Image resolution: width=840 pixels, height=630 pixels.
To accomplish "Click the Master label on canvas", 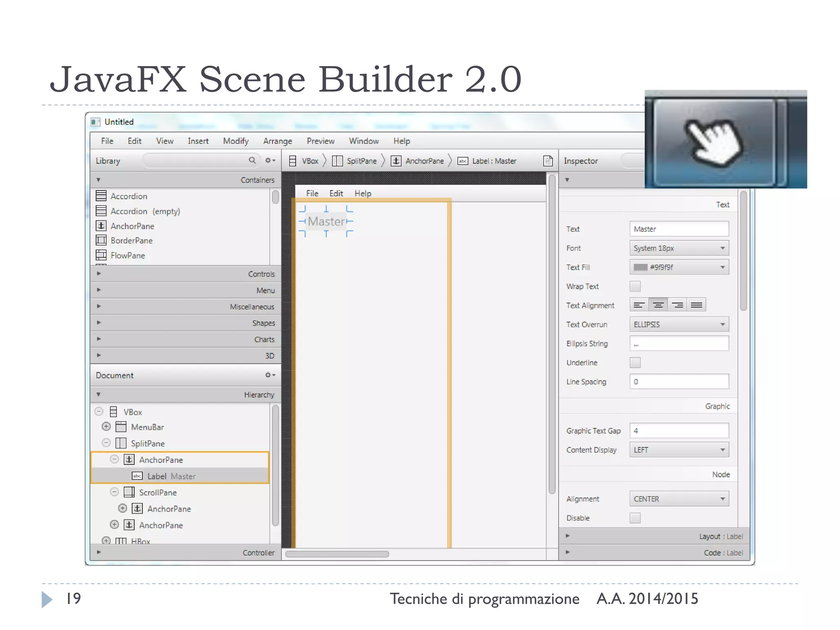I will click(326, 221).
